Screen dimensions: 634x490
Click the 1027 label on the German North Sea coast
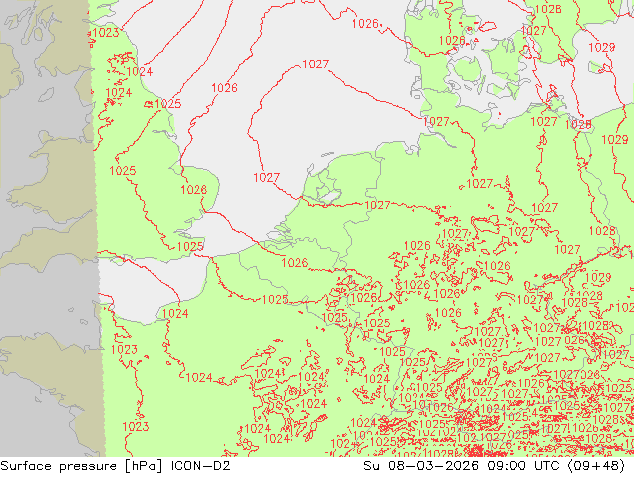pyautogui.click(x=436, y=121)
